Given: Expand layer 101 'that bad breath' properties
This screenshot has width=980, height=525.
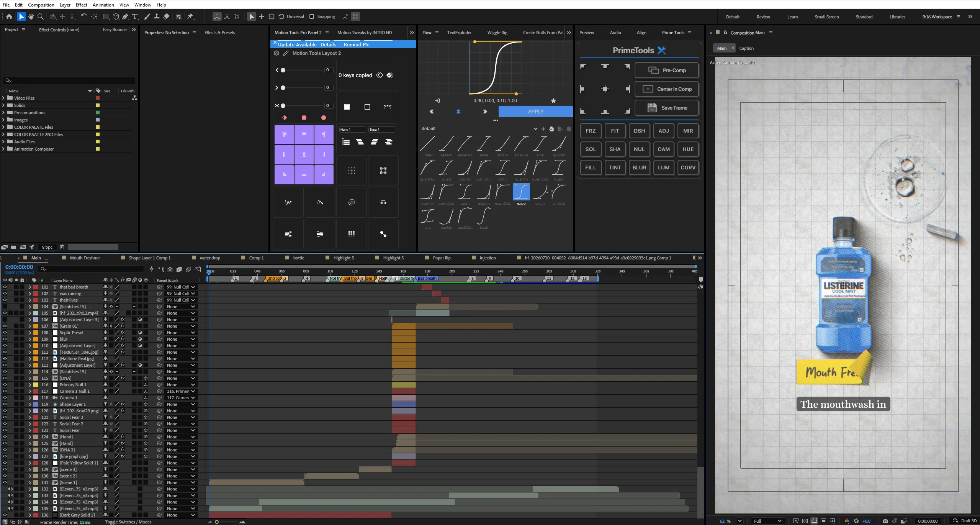Looking at the screenshot, I should [29, 287].
